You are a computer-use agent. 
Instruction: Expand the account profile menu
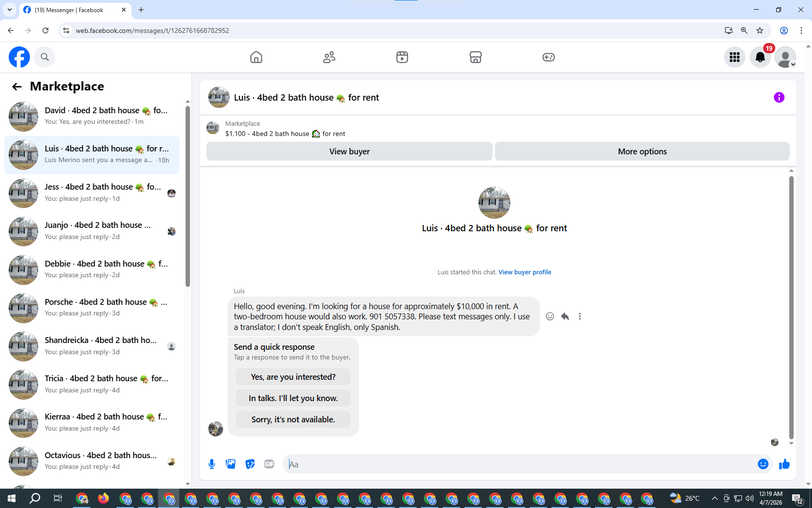point(785,57)
